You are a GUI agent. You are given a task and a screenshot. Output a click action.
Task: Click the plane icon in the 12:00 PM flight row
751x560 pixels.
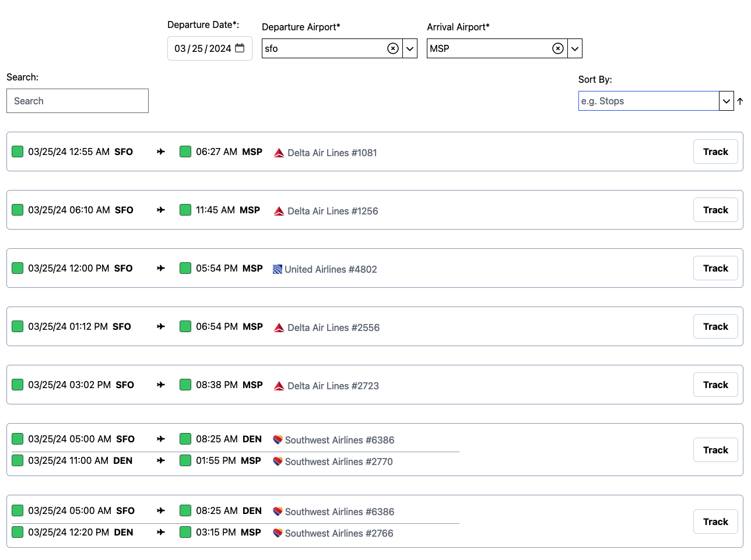click(x=161, y=268)
